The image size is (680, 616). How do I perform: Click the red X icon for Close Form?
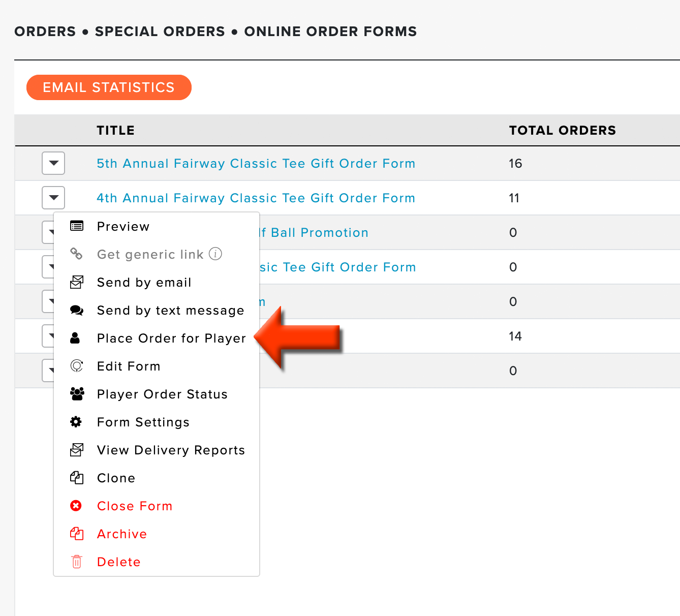click(x=76, y=506)
